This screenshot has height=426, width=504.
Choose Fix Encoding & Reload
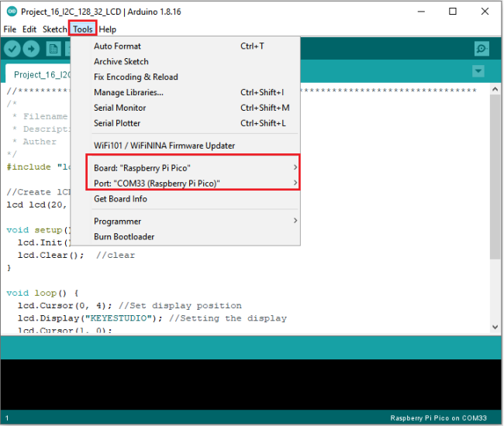coord(186,77)
